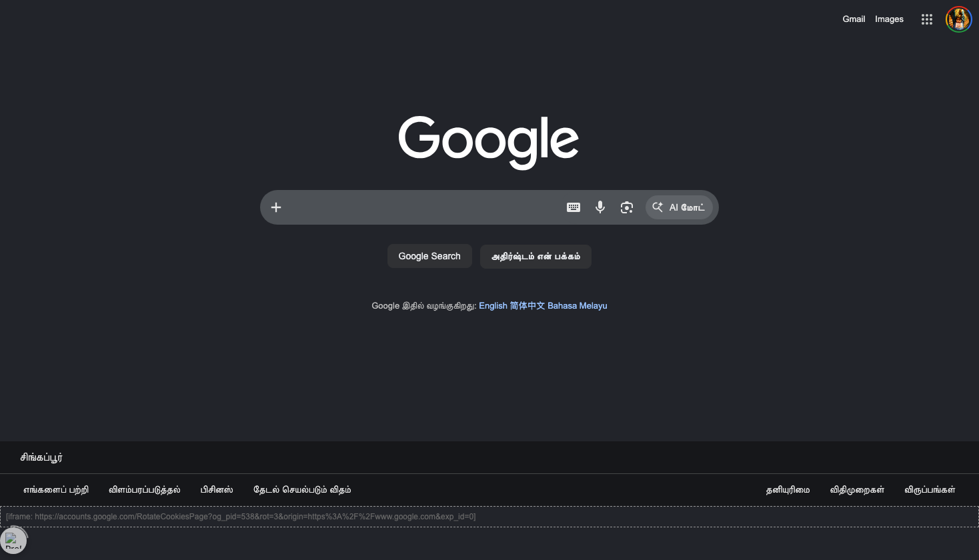Click the Google Search button
979x560 pixels.
tap(429, 256)
